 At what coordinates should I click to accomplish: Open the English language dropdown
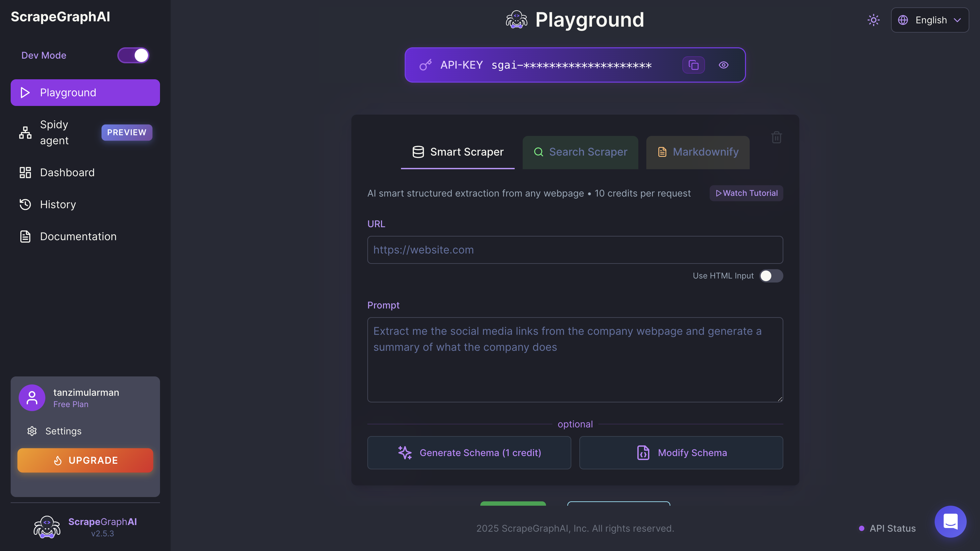[x=930, y=20]
